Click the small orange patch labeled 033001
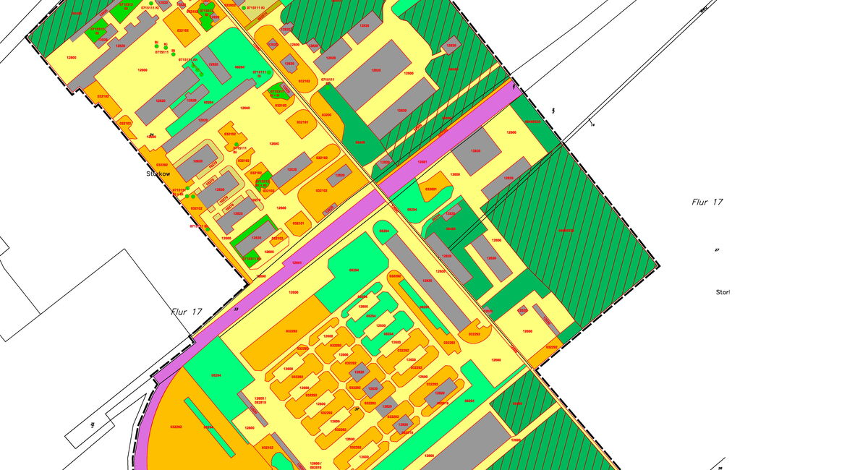This screenshot has height=470, width=868. [x=431, y=189]
